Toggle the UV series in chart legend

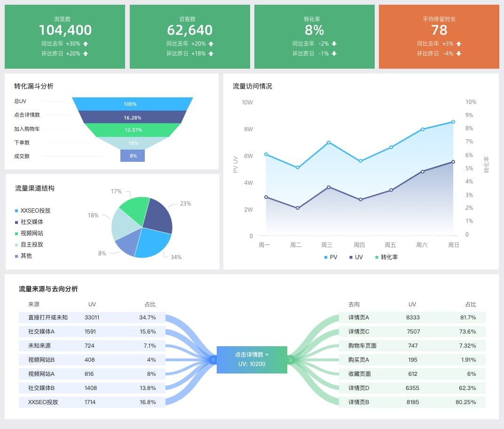pyautogui.click(x=356, y=257)
